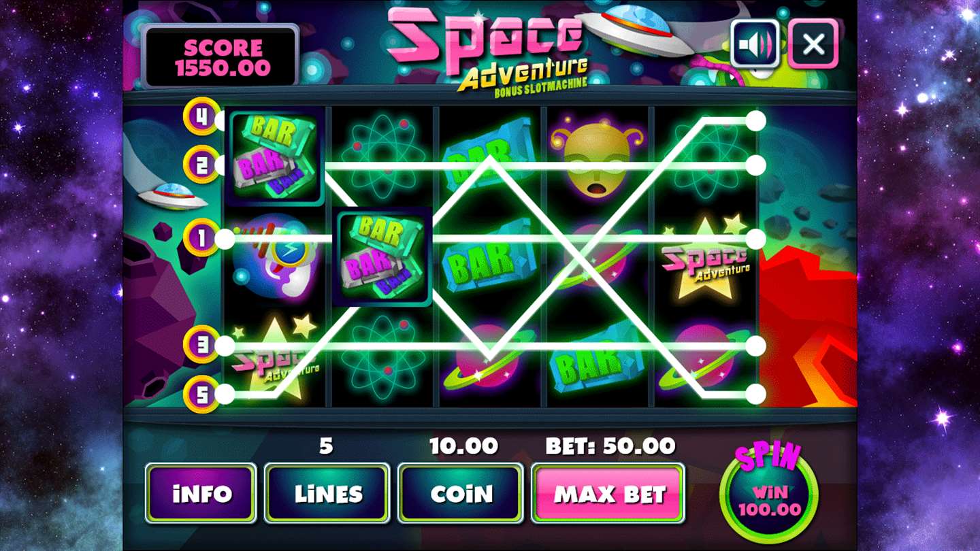Click the SCORE display panel
This screenshot has width=980, height=551.
[220, 57]
